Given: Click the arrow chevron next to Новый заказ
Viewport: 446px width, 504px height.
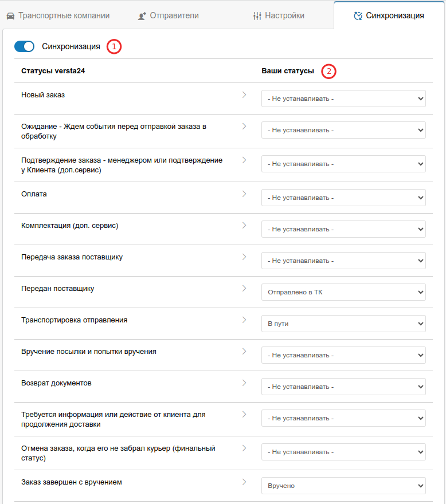Looking at the screenshot, I should (x=244, y=95).
